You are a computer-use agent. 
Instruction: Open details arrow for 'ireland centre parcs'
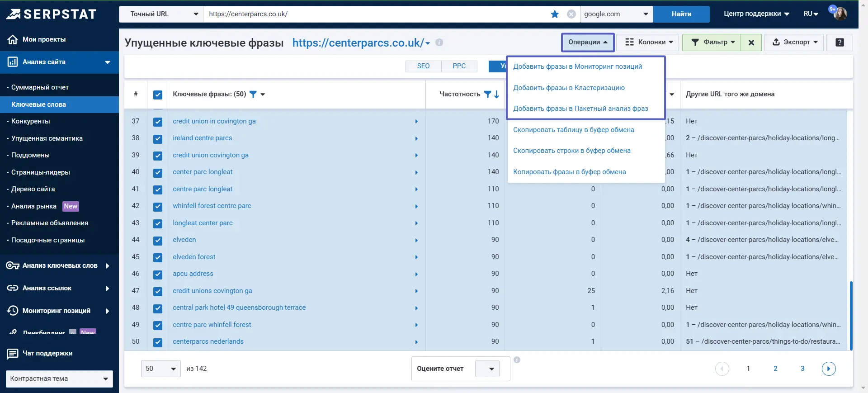click(416, 138)
